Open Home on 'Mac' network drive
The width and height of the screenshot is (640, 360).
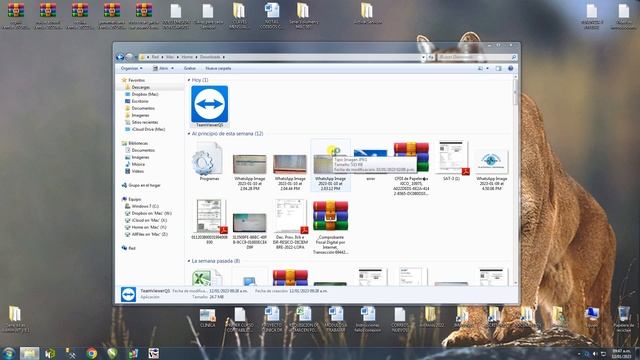pyautogui.click(x=149, y=227)
